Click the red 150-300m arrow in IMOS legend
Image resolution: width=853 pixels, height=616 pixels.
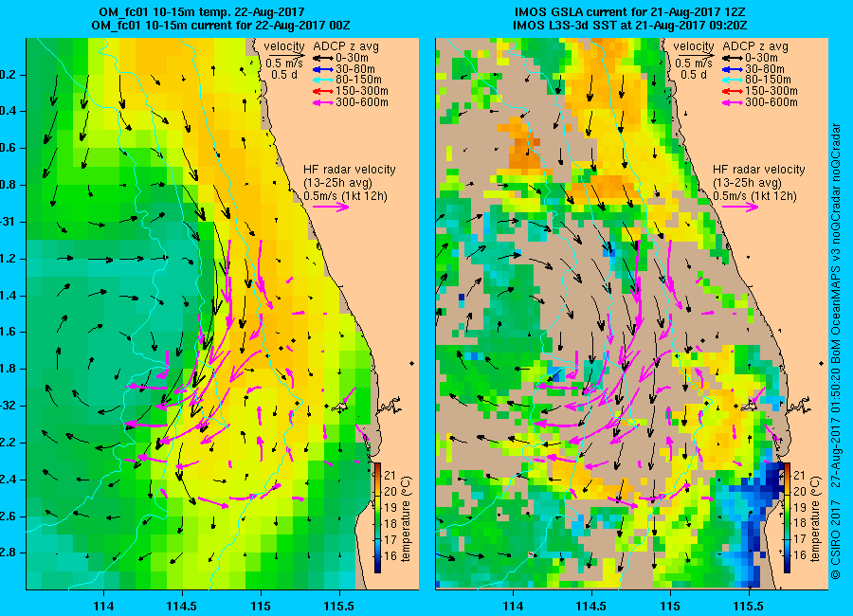(733, 91)
